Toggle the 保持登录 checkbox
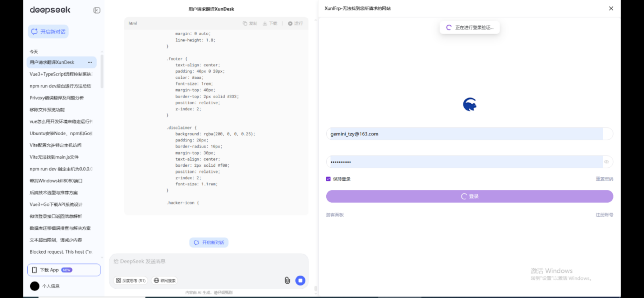Image resolution: width=644 pixels, height=298 pixels. pyautogui.click(x=328, y=179)
